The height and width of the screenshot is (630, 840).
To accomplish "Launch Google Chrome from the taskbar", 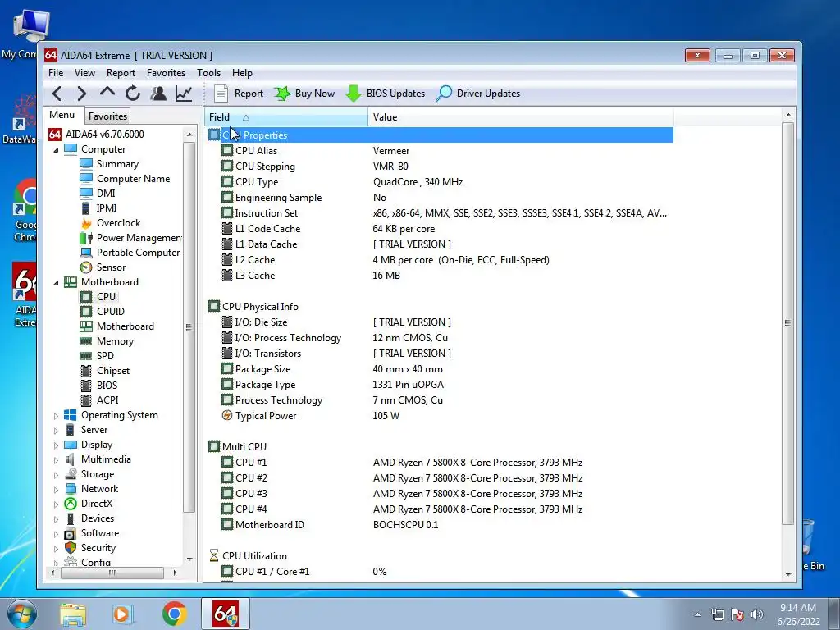I will point(175,614).
